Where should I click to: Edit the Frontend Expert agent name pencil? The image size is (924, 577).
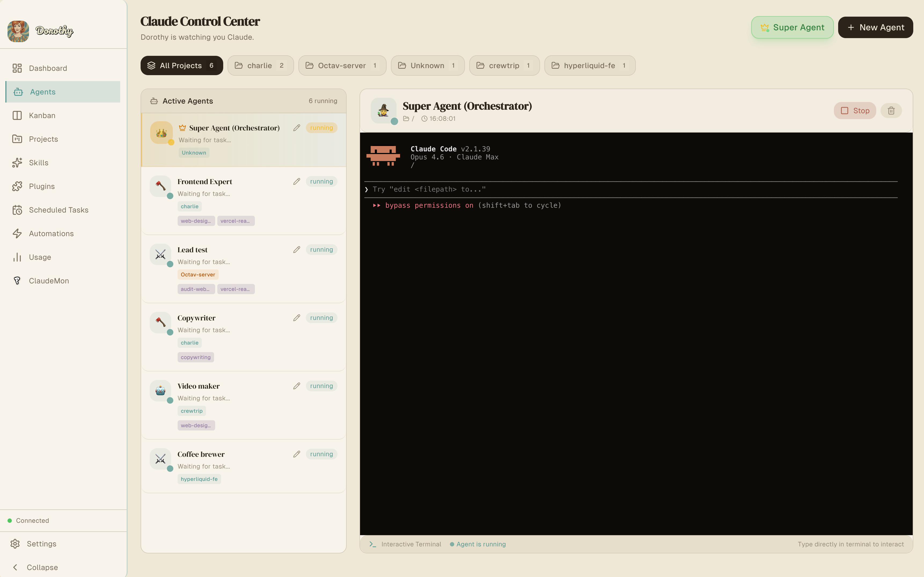(297, 182)
